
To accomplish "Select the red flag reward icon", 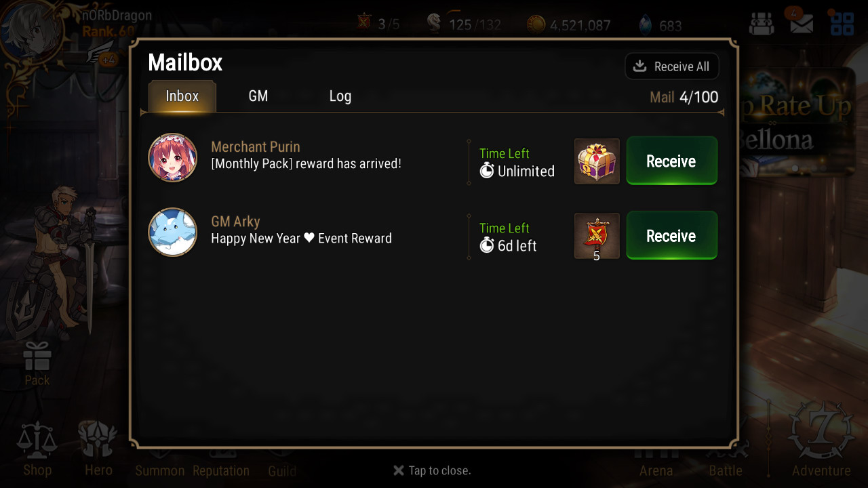I will (x=597, y=236).
